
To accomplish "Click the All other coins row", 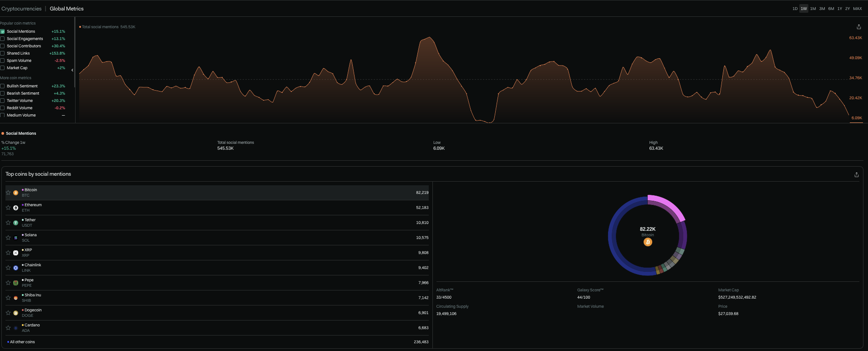I will (217, 342).
